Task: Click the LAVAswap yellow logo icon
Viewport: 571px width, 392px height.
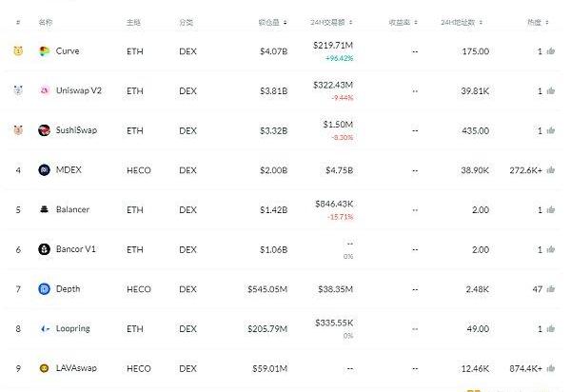Action: [x=44, y=368]
